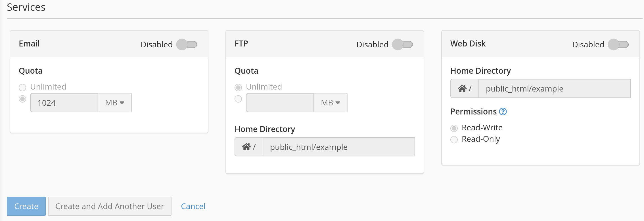Choose the custom FTP quota radio button

point(238,99)
